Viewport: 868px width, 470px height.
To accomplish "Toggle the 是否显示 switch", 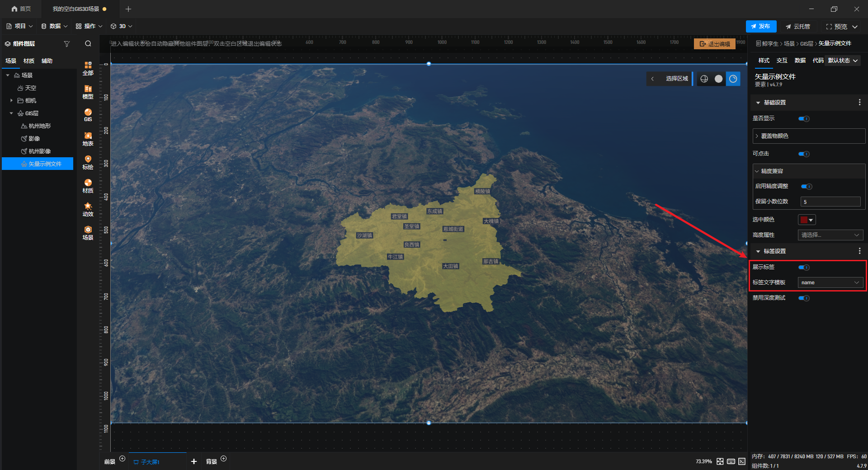I will tap(804, 119).
